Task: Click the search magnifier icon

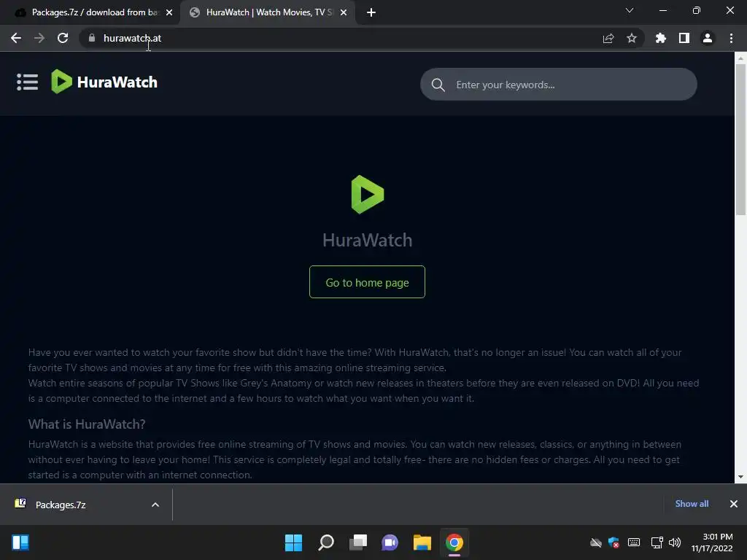Action: pos(438,85)
